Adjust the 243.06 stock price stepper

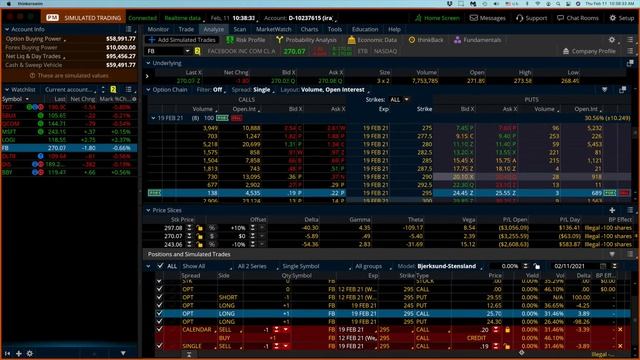pyautogui.click(x=189, y=244)
